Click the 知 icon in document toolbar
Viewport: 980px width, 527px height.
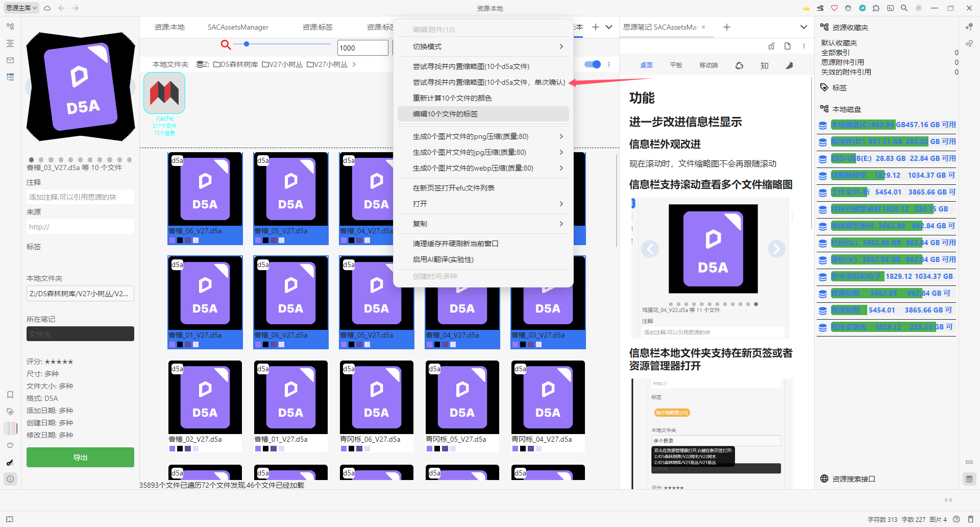tap(764, 65)
